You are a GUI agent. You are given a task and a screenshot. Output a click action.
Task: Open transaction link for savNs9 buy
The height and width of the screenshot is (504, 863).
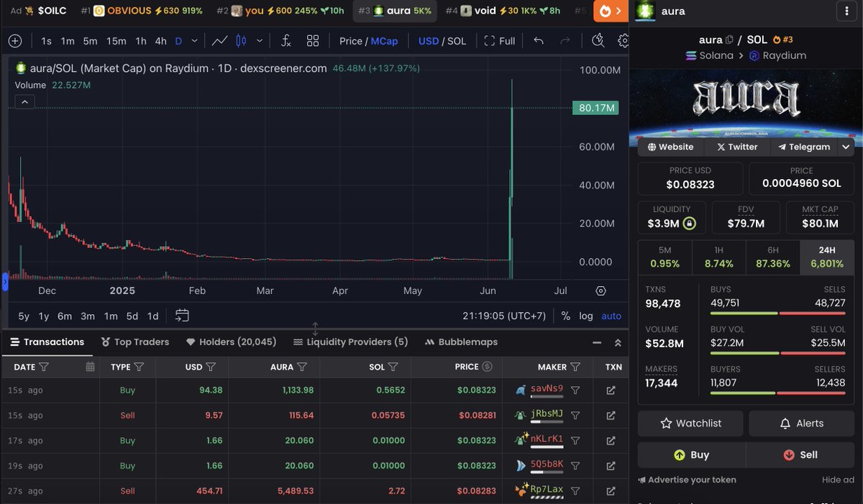pyautogui.click(x=611, y=390)
